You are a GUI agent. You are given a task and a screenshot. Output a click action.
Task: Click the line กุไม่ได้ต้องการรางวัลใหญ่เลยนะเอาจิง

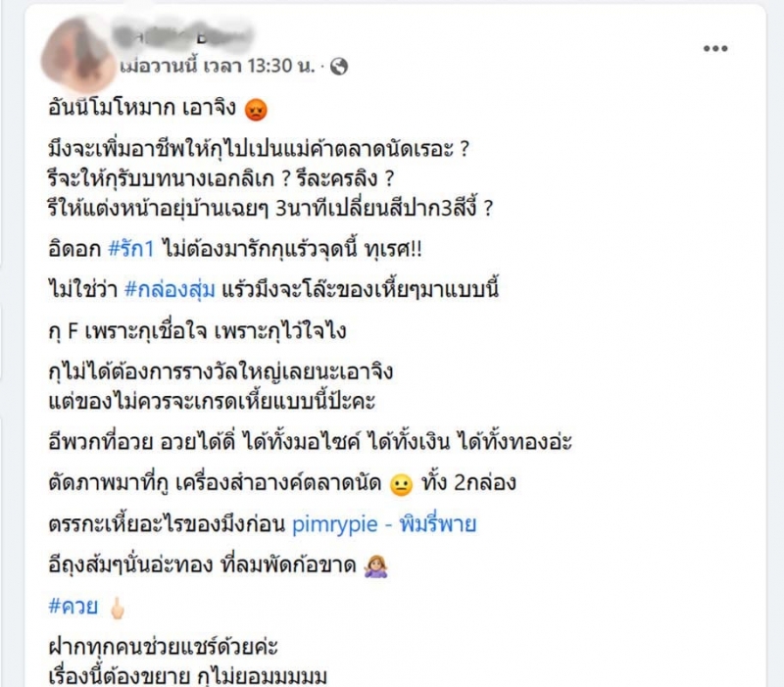(220, 372)
